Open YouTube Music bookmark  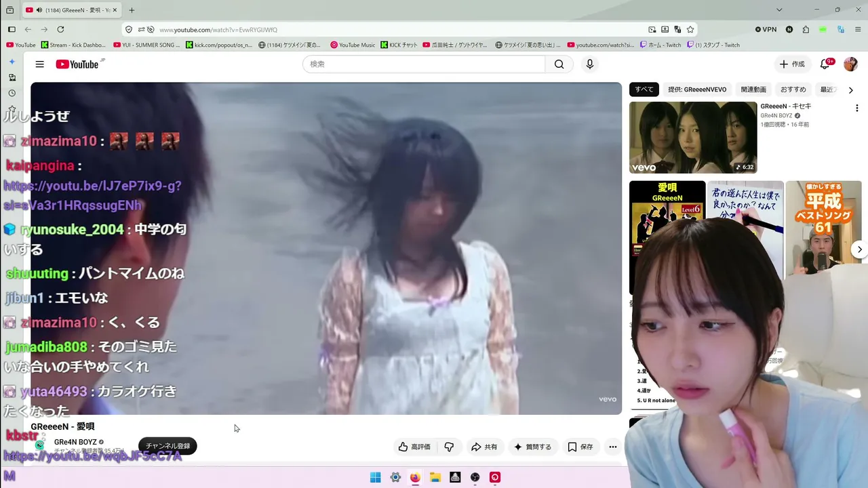tap(353, 45)
